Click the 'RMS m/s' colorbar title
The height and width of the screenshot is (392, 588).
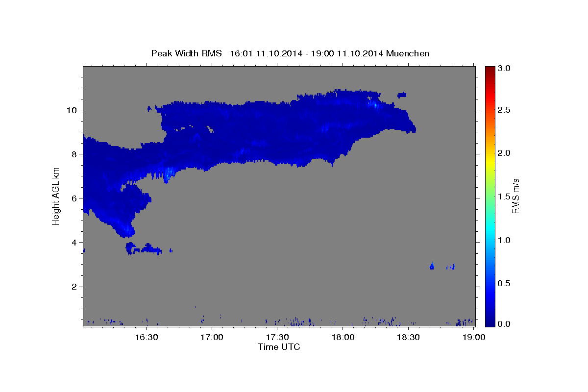515,196
